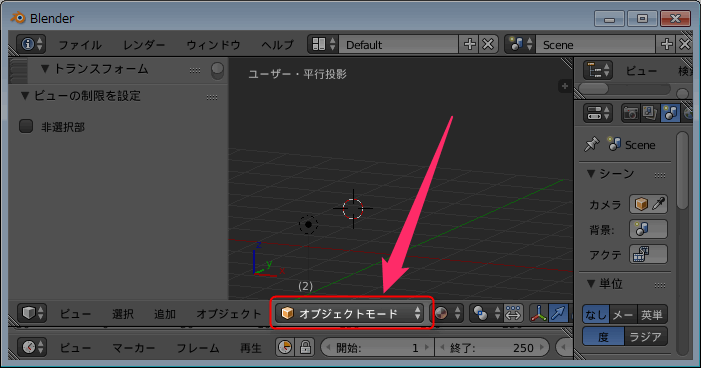This screenshot has width=701, height=368.
Task: Open the scene browse icon
Action: click(x=520, y=44)
